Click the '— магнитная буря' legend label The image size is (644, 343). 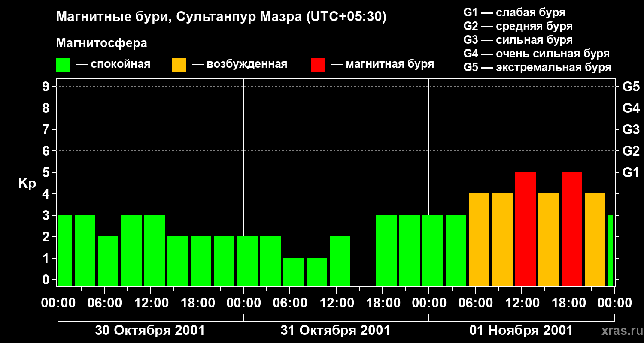tap(383, 64)
